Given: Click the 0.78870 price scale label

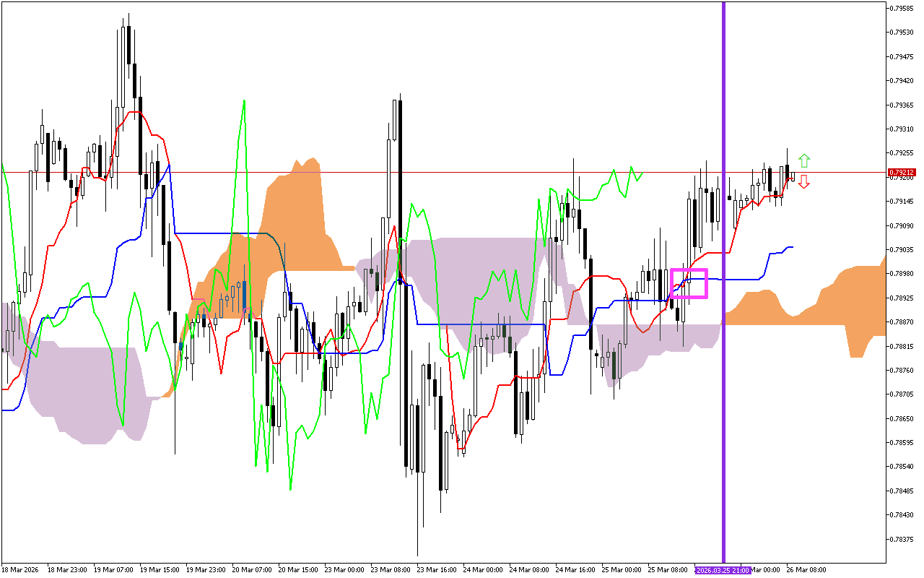Looking at the screenshot, I should click(902, 322).
